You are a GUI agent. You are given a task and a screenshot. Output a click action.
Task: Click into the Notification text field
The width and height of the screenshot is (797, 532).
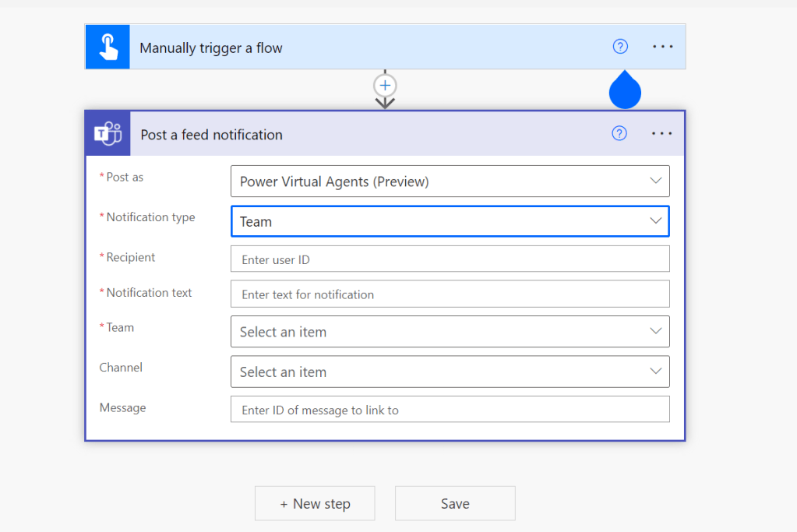(450, 294)
